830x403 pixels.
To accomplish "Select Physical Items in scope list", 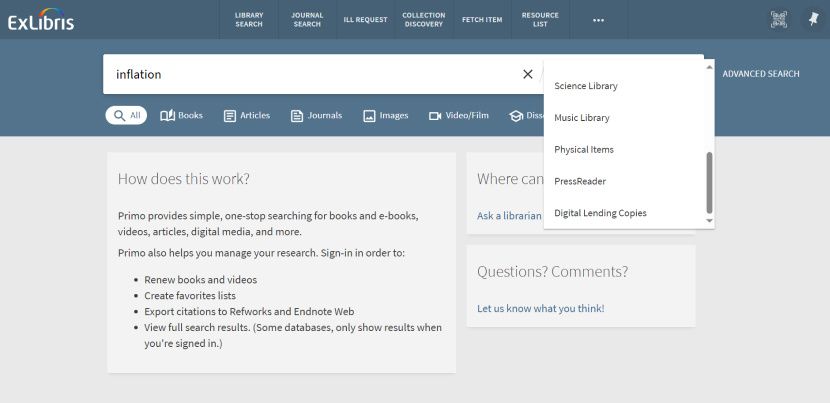I will (x=584, y=150).
